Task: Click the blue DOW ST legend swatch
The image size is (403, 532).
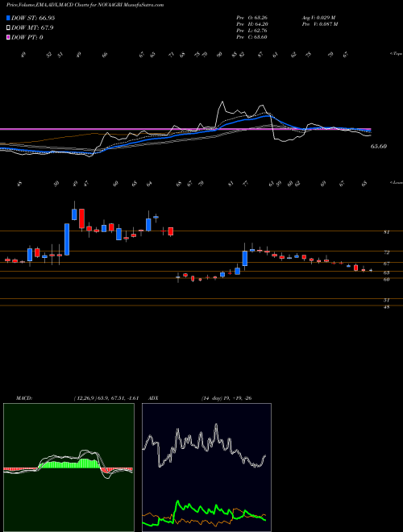Action: tap(8, 18)
